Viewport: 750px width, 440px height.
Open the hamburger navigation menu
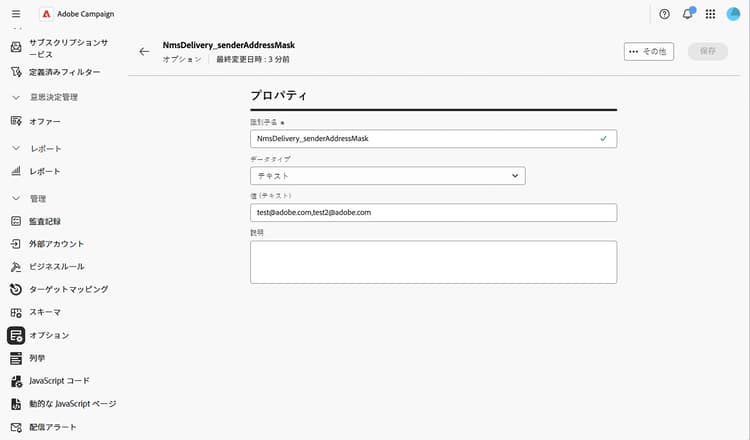click(16, 14)
